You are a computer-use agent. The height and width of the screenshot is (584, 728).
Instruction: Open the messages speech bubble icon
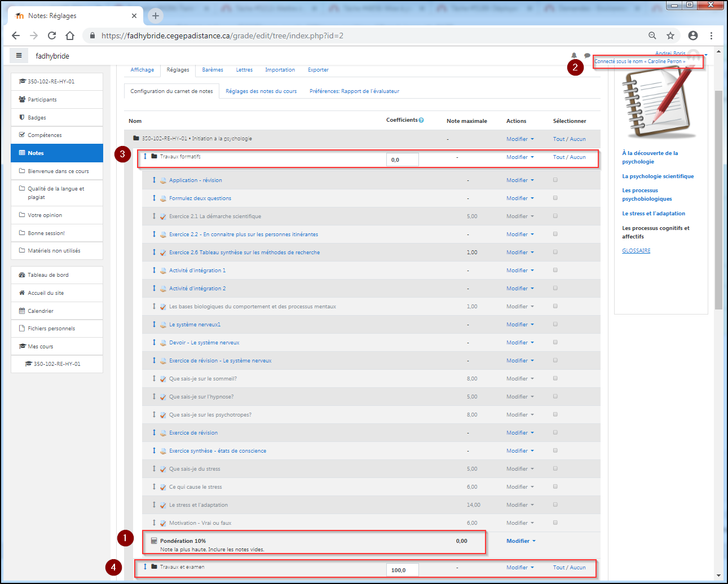[x=587, y=55]
